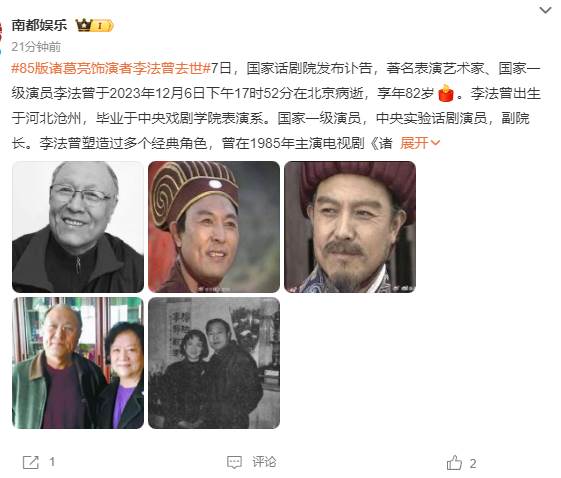
Task: Open the 南都娱乐 account profile
Action: click(39, 25)
